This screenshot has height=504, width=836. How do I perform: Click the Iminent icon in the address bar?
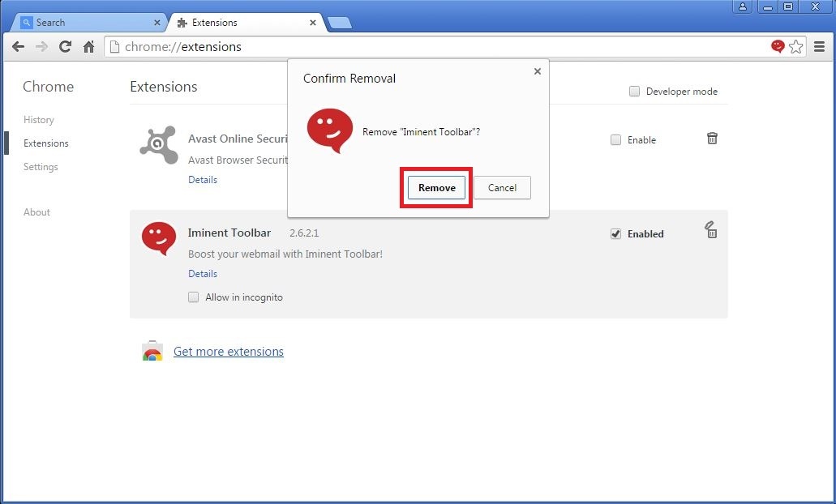point(778,46)
